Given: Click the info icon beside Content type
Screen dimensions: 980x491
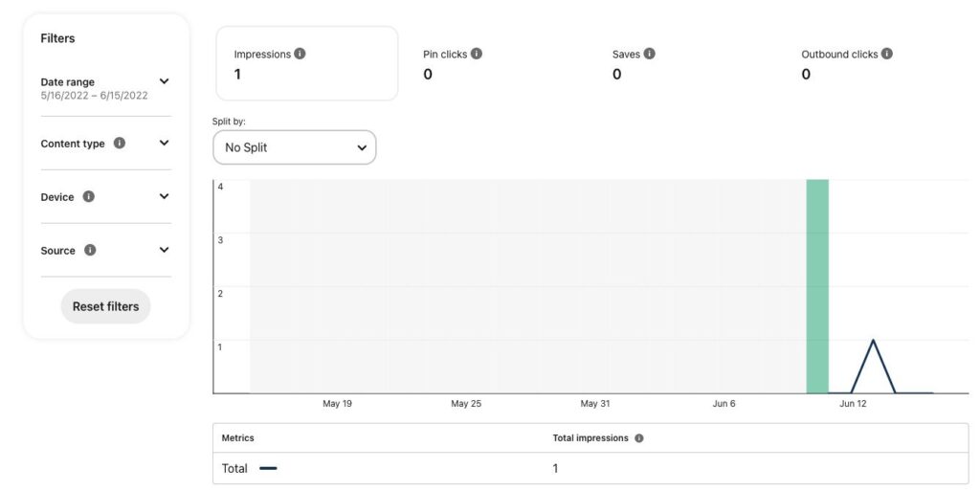Looking at the screenshot, I should coord(120,144).
